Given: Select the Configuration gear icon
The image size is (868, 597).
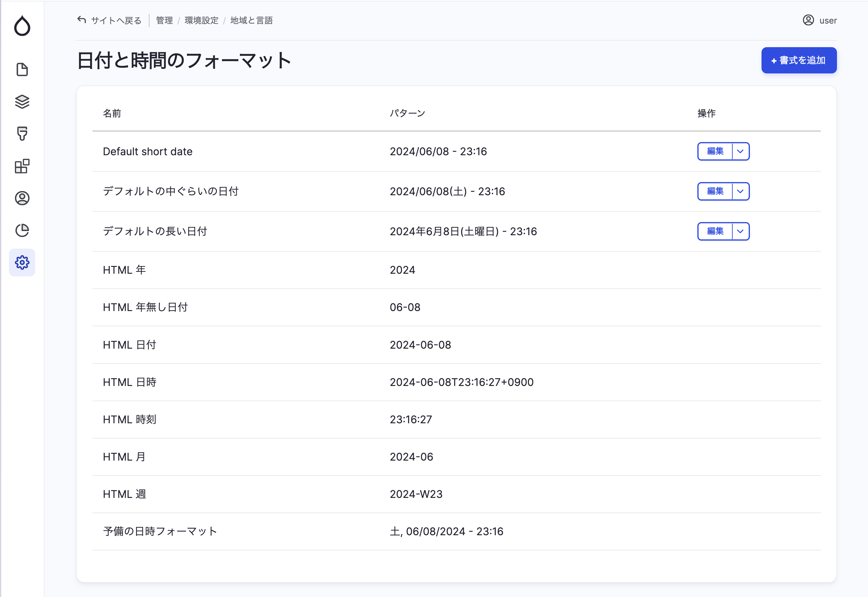Looking at the screenshot, I should [x=22, y=263].
